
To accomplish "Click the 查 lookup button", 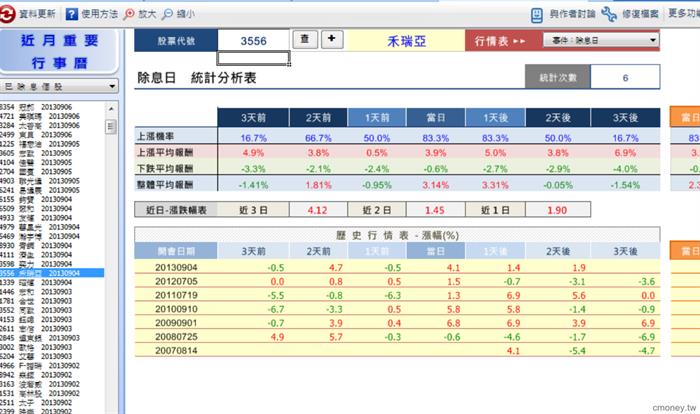I will 305,39.
